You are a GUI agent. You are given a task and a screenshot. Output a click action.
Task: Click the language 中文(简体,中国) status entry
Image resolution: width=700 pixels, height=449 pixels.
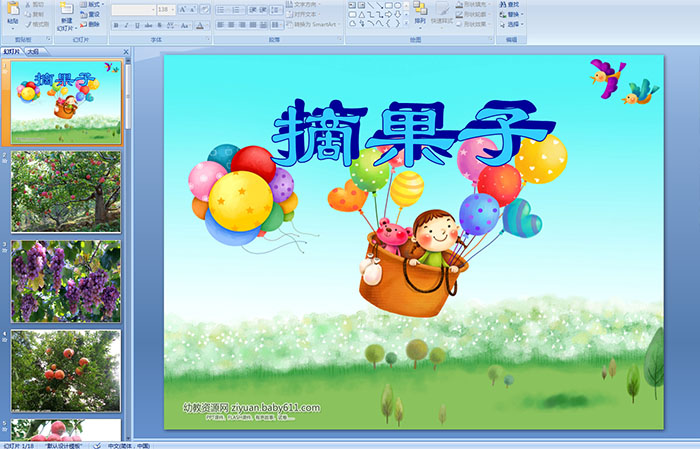pyautogui.click(x=129, y=446)
